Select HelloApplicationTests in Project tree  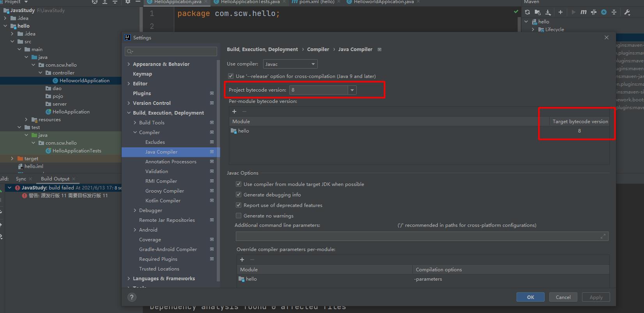(x=77, y=150)
